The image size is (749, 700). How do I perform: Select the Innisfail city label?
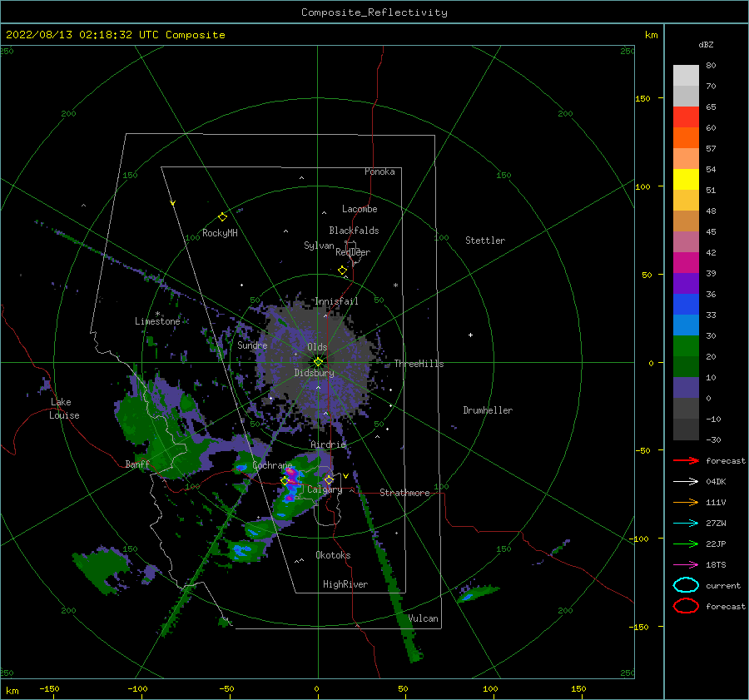tap(336, 301)
